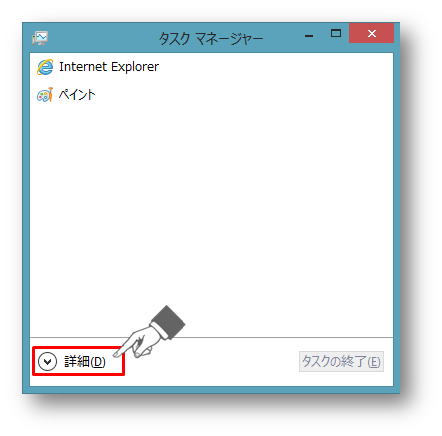The width and height of the screenshot is (442, 436).
Task: Close Task Manager with the red X
Action: coord(372,33)
